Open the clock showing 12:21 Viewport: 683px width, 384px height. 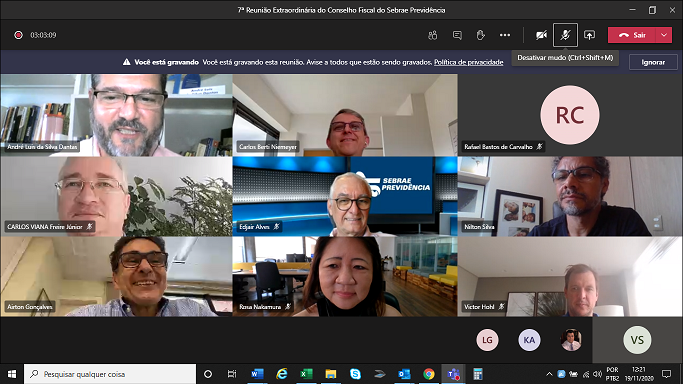point(639,374)
